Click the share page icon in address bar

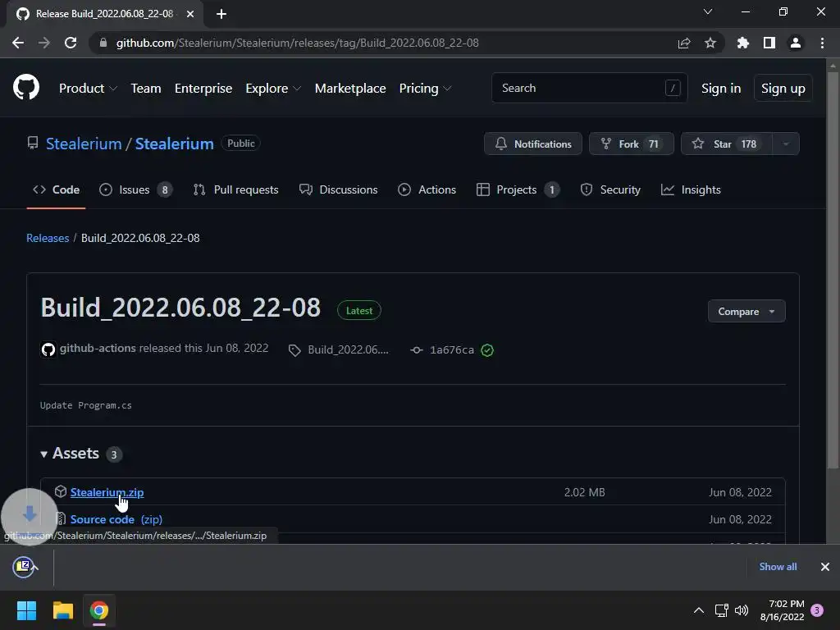683,43
